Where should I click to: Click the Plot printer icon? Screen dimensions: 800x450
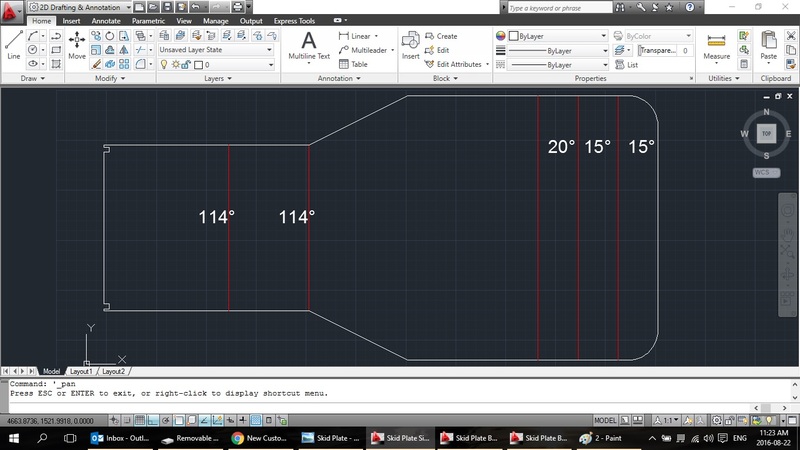pyautogui.click(x=237, y=7)
